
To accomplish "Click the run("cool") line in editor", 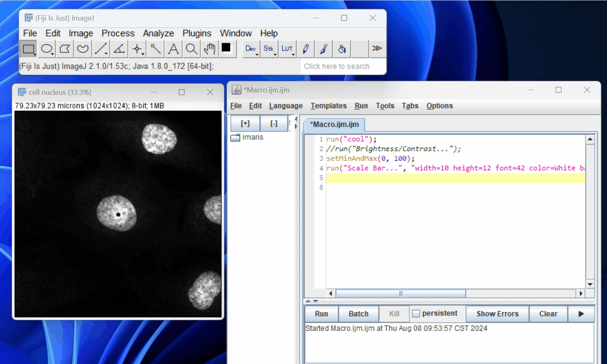I will click(352, 139).
